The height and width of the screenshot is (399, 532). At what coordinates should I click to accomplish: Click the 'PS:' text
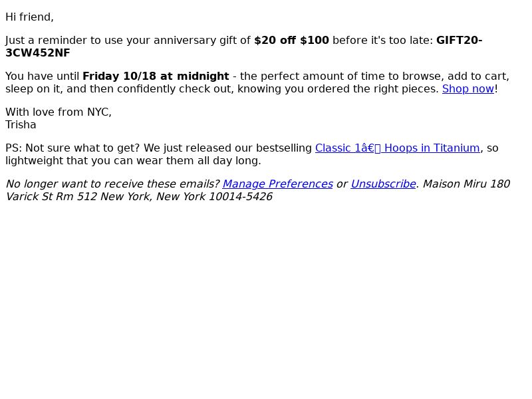click(x=13, y=148)
